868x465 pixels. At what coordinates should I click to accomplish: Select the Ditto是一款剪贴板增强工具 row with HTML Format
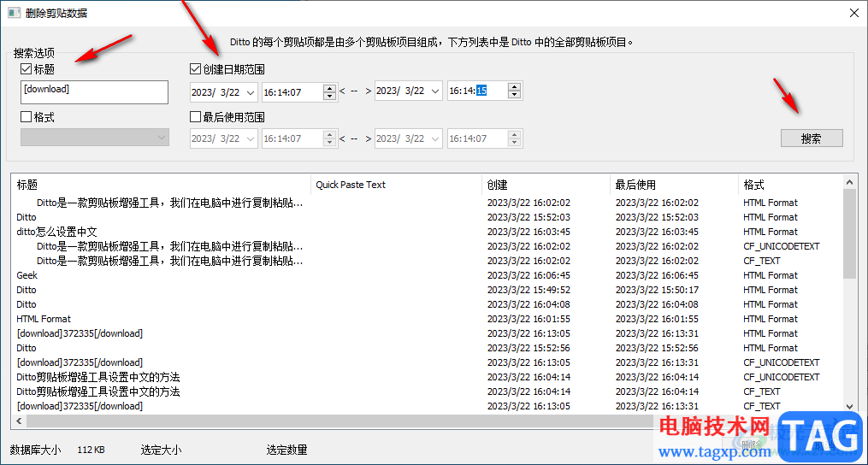pos(427,203)
